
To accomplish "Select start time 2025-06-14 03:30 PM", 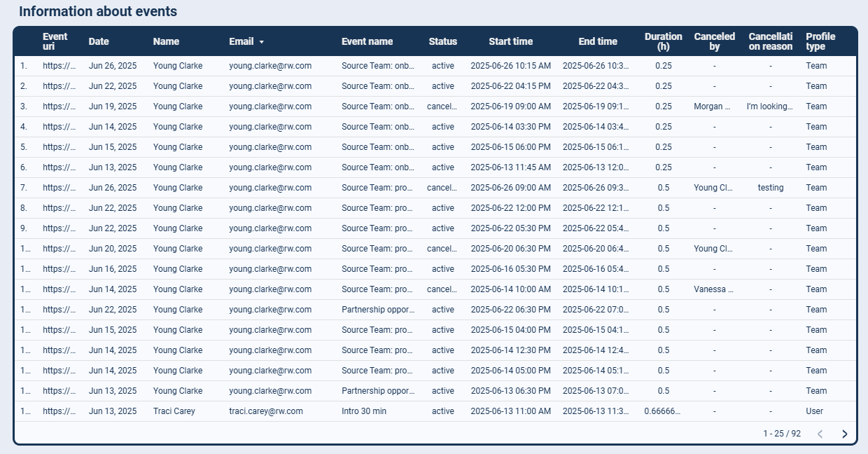I will (x=510, y=127).
